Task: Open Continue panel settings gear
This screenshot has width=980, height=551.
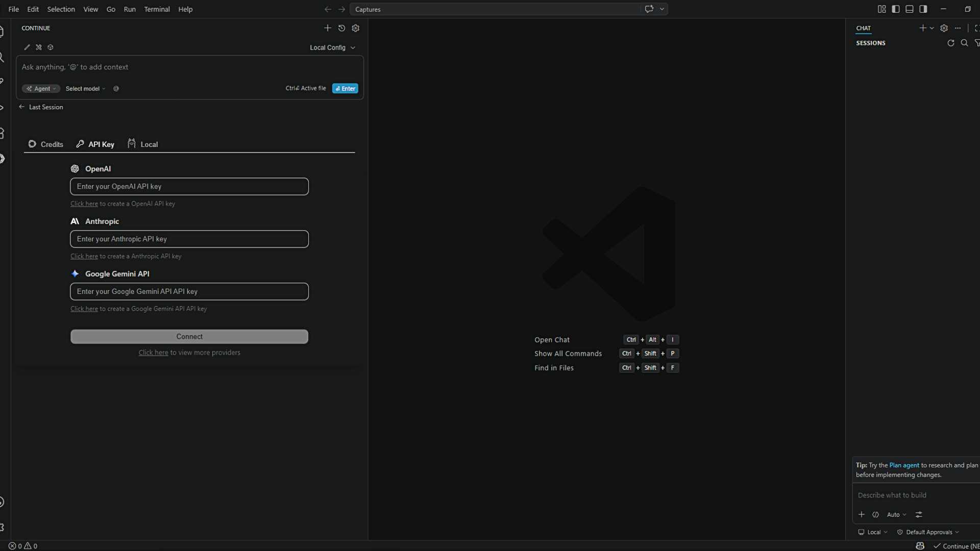Action: (x=356, y=28)
